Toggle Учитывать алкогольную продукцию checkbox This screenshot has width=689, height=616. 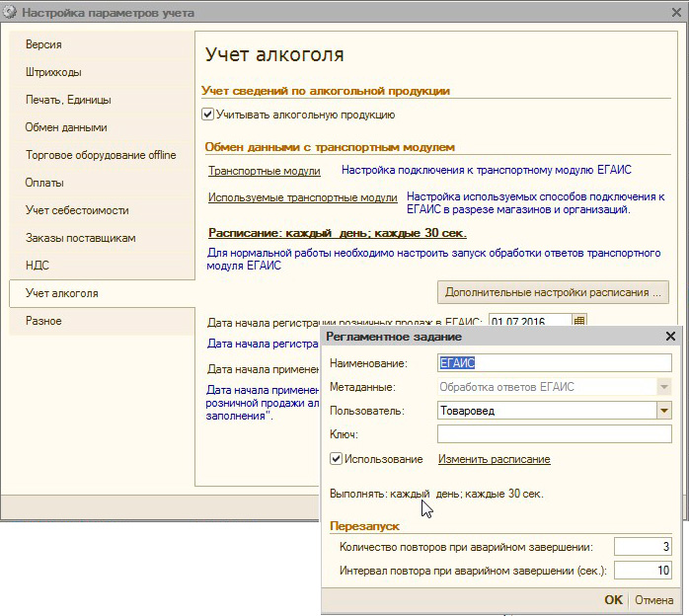pyautogui.click(x=208, y=115)
